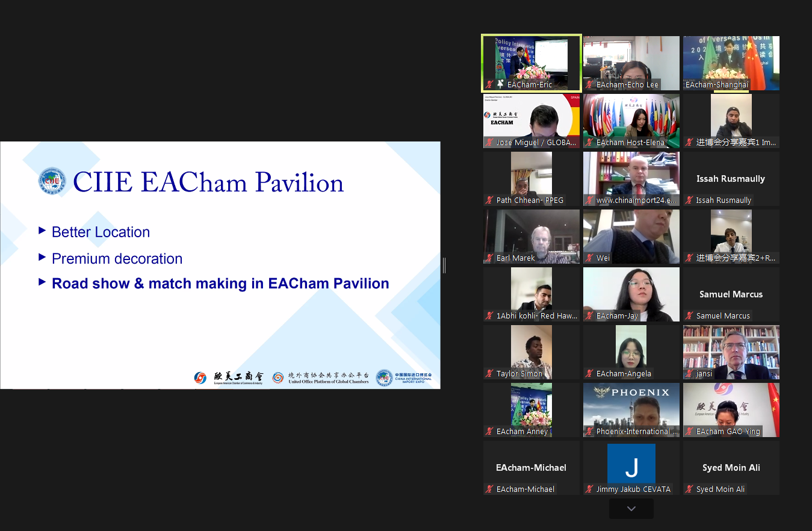This screenshot has width=812, height=531.
Task: Click the divider handle between slide and gallery
Action: [x=444, y=265]
